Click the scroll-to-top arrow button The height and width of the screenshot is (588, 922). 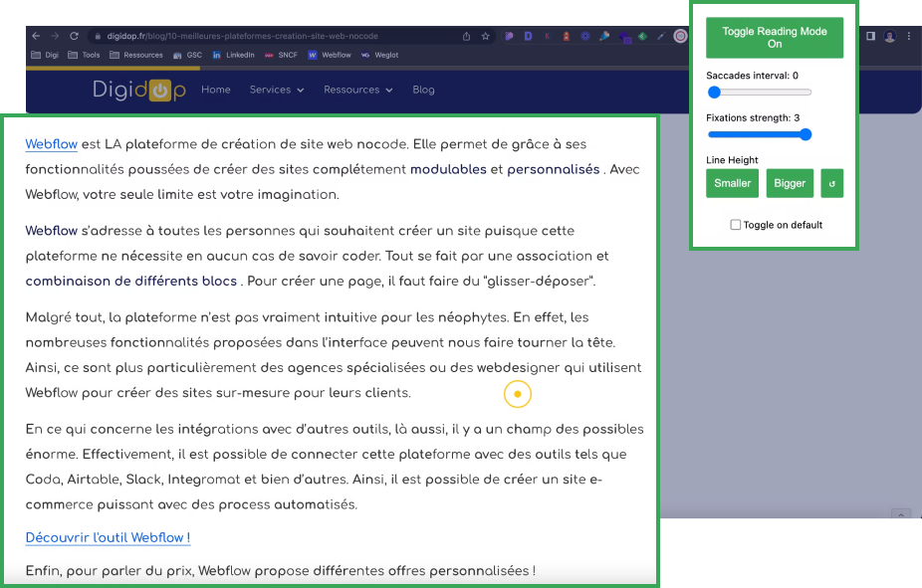(x=901, y=513)
